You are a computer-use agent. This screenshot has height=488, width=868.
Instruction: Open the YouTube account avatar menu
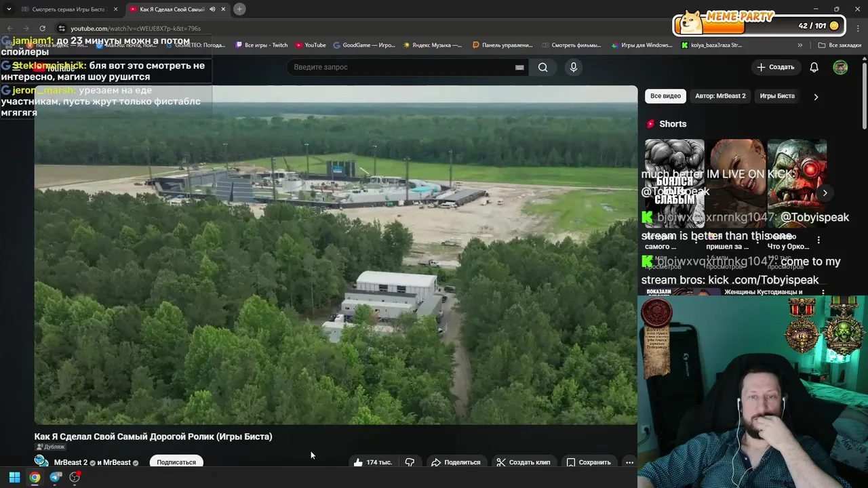click(x=840, y=67)
